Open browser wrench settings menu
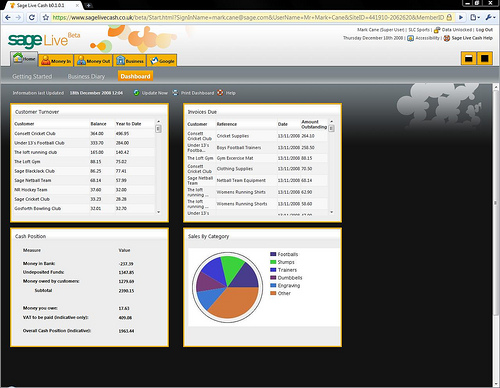500x388 pixels. (x=490, y=17)
